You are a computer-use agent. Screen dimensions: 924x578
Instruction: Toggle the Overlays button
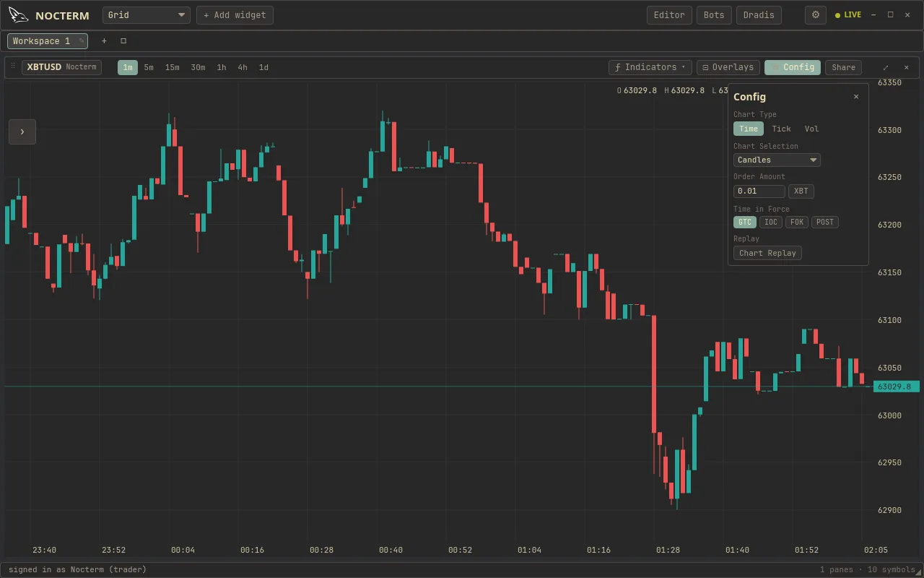[x=728, y=67]
